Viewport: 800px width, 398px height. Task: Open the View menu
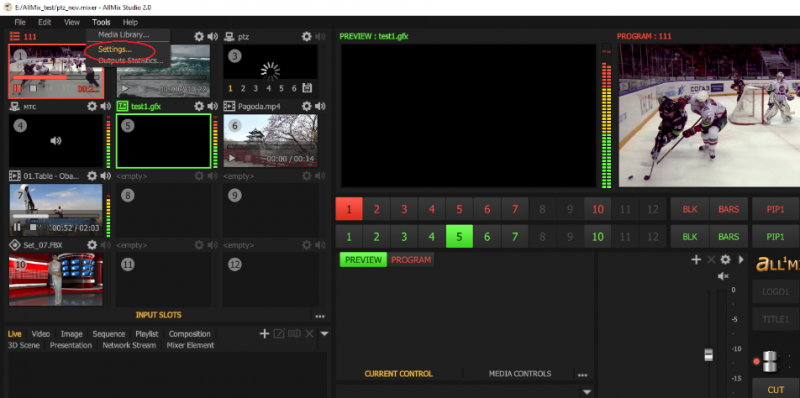click(72, 22)
